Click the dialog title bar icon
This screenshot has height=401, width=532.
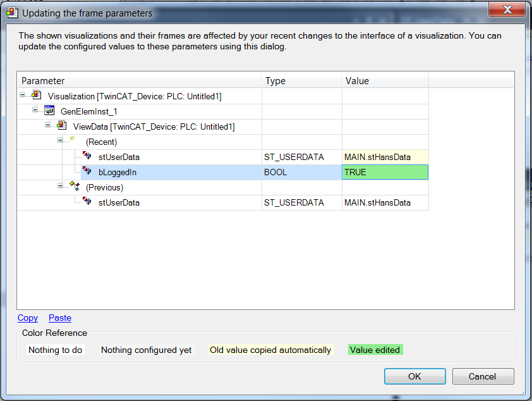point(12,13)
